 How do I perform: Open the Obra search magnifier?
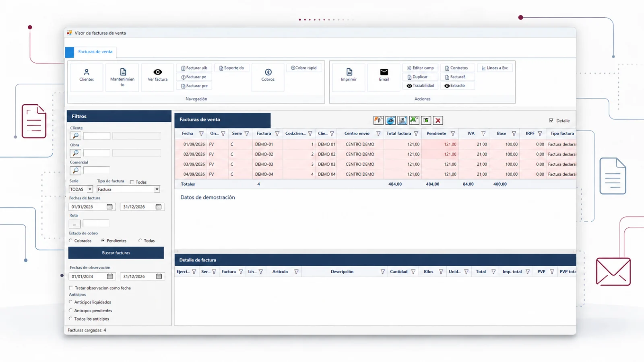point(75,153)
